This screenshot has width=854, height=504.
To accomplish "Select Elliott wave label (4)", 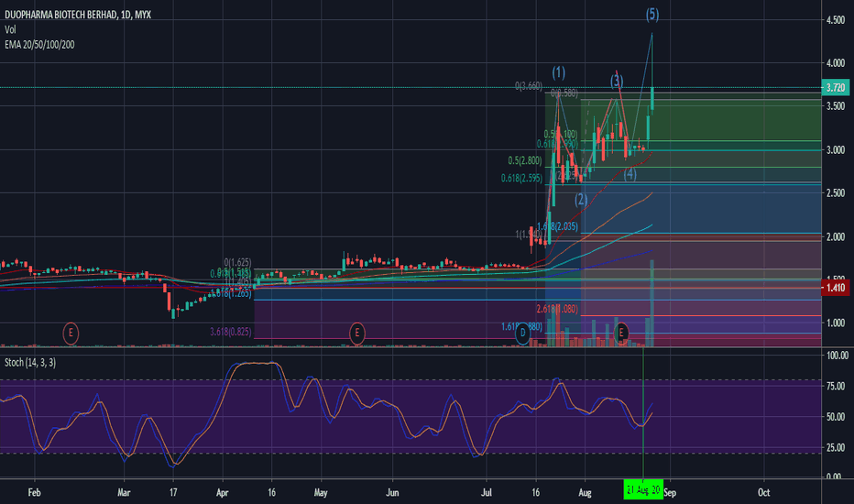I will click(630, 174).
